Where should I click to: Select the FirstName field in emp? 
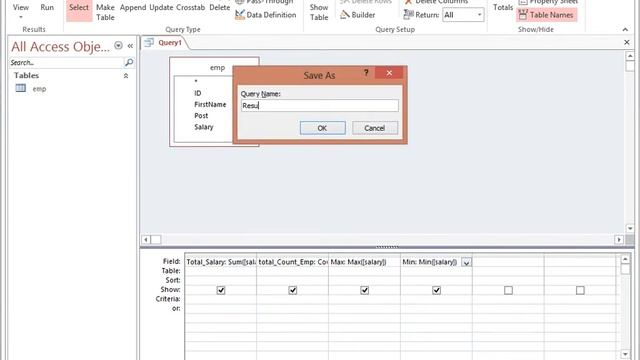[x=210, y=104]
